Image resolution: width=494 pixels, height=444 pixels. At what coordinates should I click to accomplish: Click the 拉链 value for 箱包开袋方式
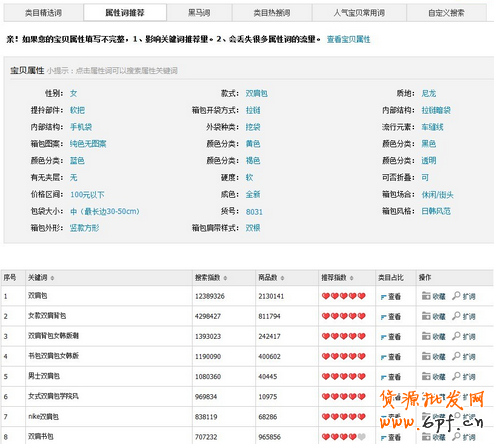coord(253,110)
